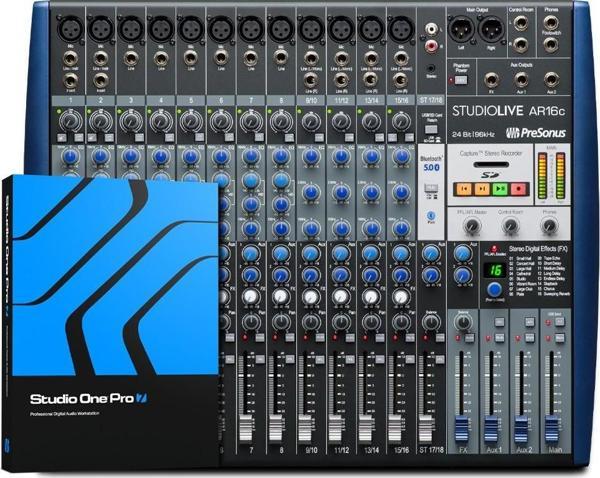Tap the PreSonus logo on the mixer
Image resolution: width=600 pixels, height=478 pixels.
[x=536, y=132]
